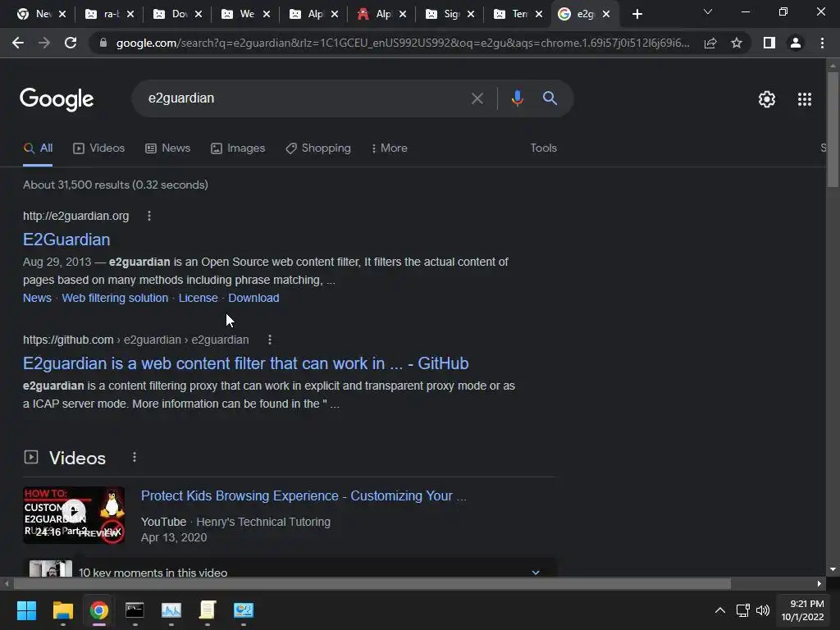Image resolution: width=840 pixels, height=630 pixels.
Task: Switch to the 'Sig' browser tab
Action: [450, 14]
